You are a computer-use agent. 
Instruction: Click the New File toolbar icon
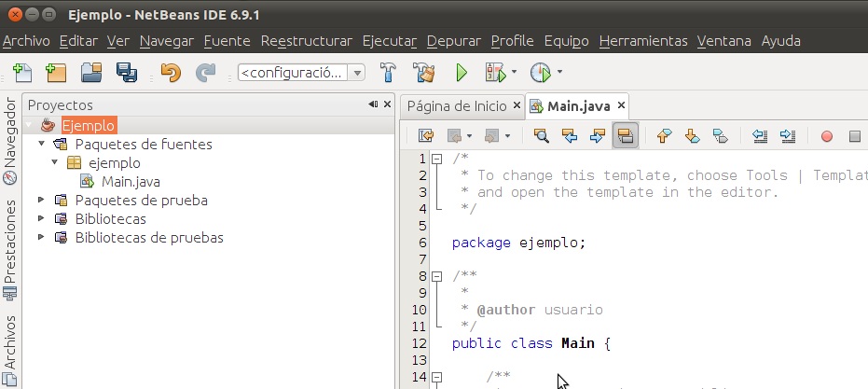point(22,72)
